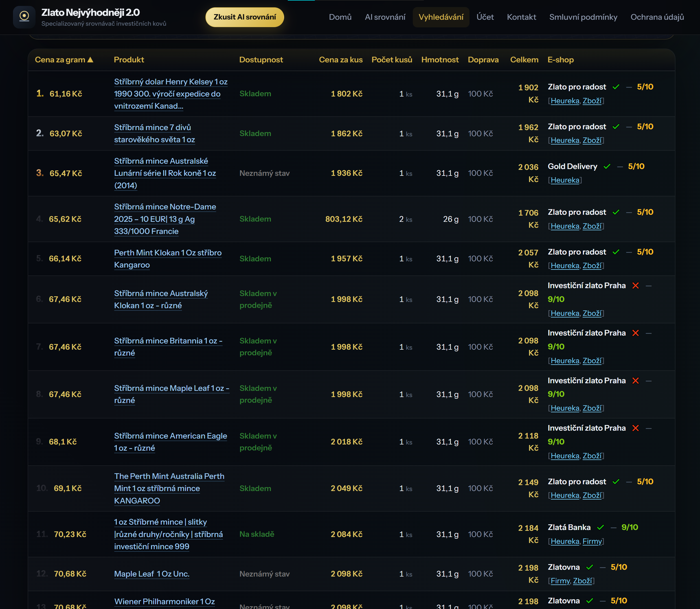700x609 pixels.
Task: Open The Perth Mint Australia KANGAROO link
Action: pyautogui.click(x=169, y=488)
